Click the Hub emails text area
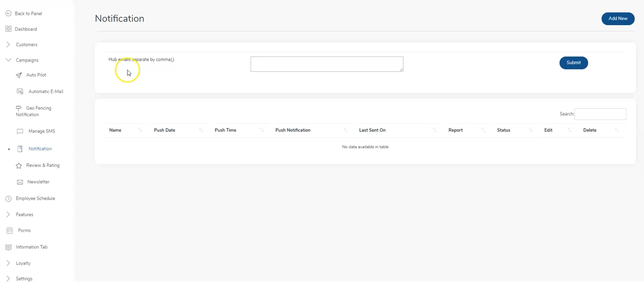 click(327, 64)
